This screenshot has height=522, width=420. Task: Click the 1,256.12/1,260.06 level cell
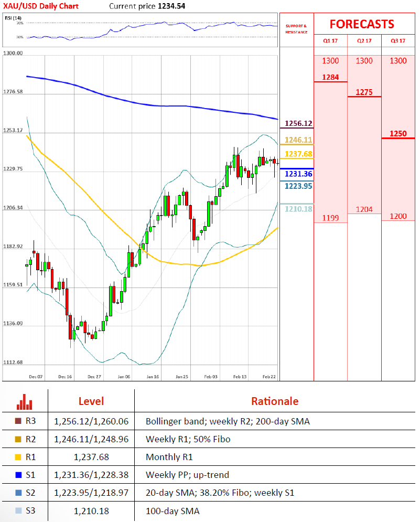[x=91, y=421]
